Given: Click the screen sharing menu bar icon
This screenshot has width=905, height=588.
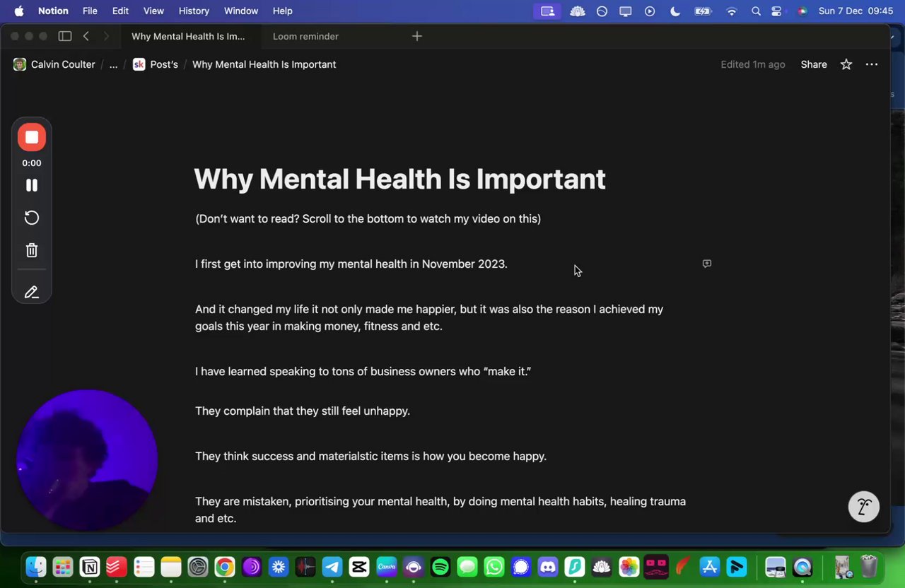Looking at the screenshot, I should (x=547, y=11).
